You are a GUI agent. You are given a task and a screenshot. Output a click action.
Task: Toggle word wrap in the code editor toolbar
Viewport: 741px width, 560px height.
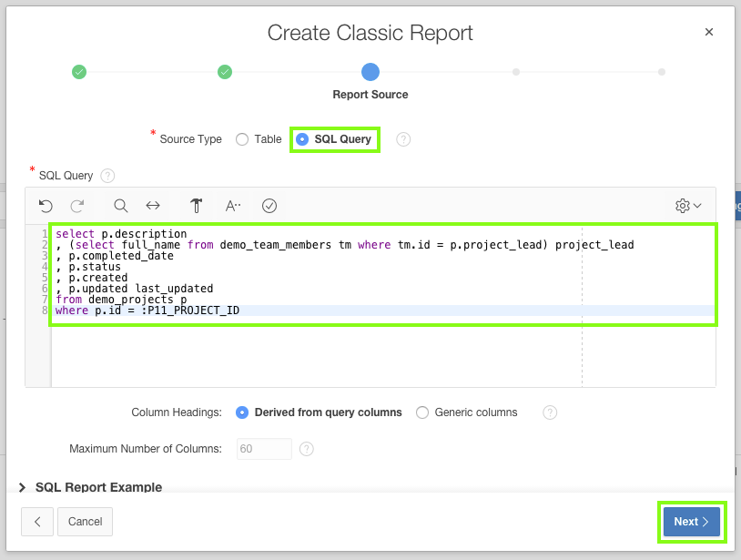coord(152,205)
